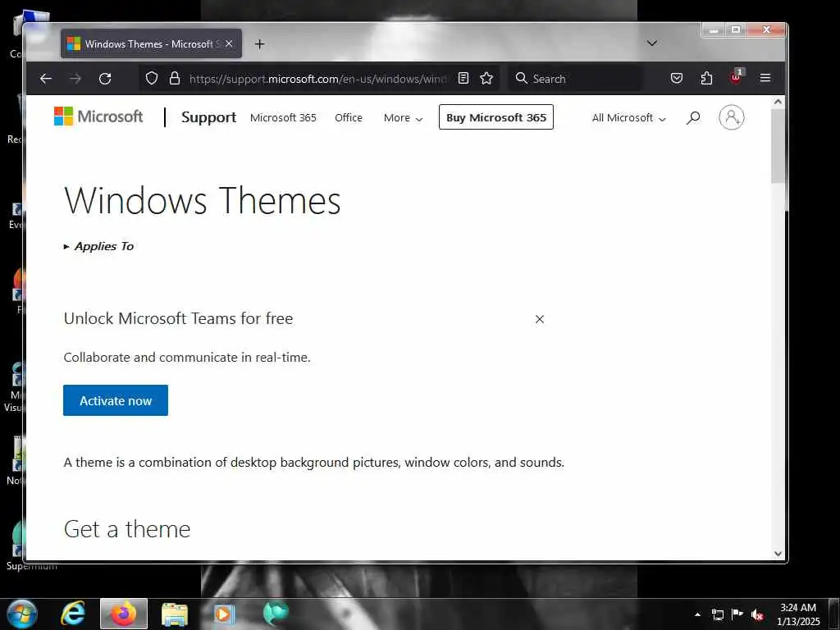Open the Microsoft site search magnifier icon
The image size is (840, 630).
pyautogui.click(x=693, y=117)
